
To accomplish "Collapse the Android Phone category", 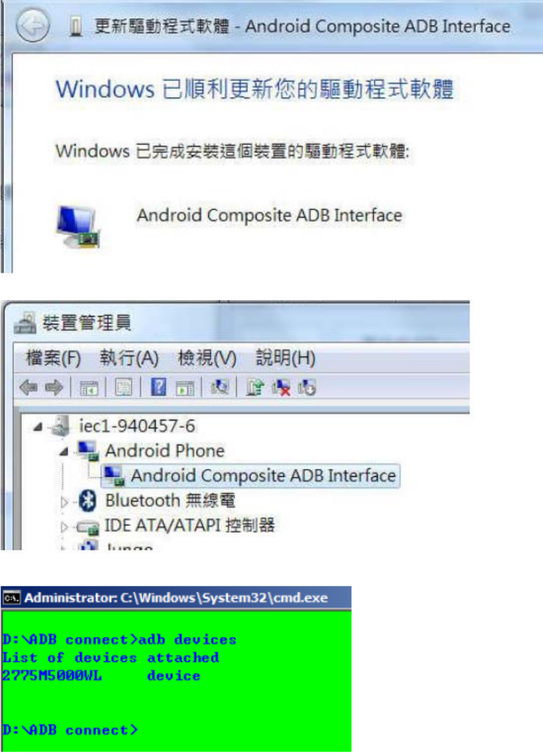I will pos(64,452).
